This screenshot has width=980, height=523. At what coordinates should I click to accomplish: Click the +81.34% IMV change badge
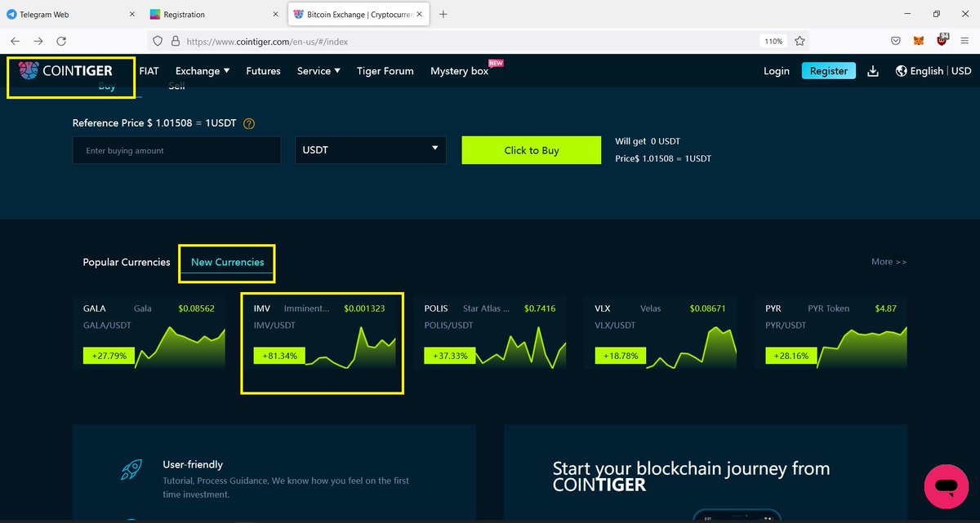(x=280, y=356)
